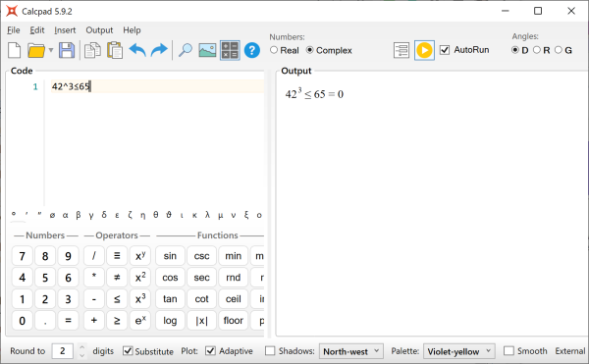Run calculation with the yellow play button
This screenshot has height=364, width=589.
coord(424,50)
